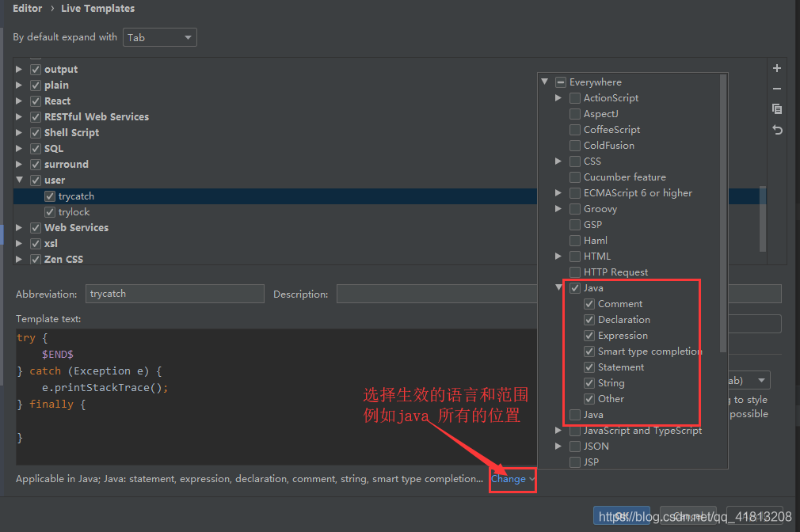Uncheck the trycatch template checkbox
This screenshot has height=532, width=800.
pos(49,196)
